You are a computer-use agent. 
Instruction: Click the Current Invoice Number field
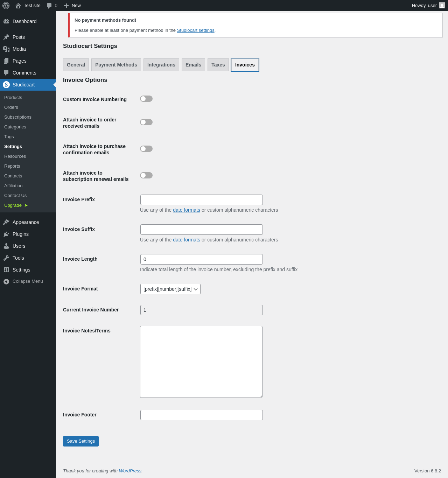202,310
